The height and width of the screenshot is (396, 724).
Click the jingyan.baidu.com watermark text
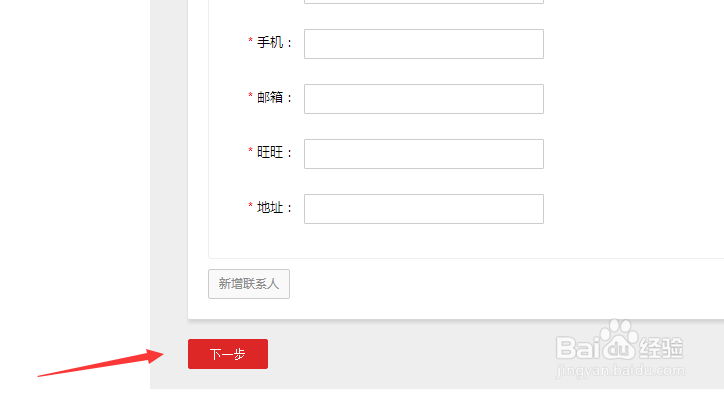click(x=620, y=371)
